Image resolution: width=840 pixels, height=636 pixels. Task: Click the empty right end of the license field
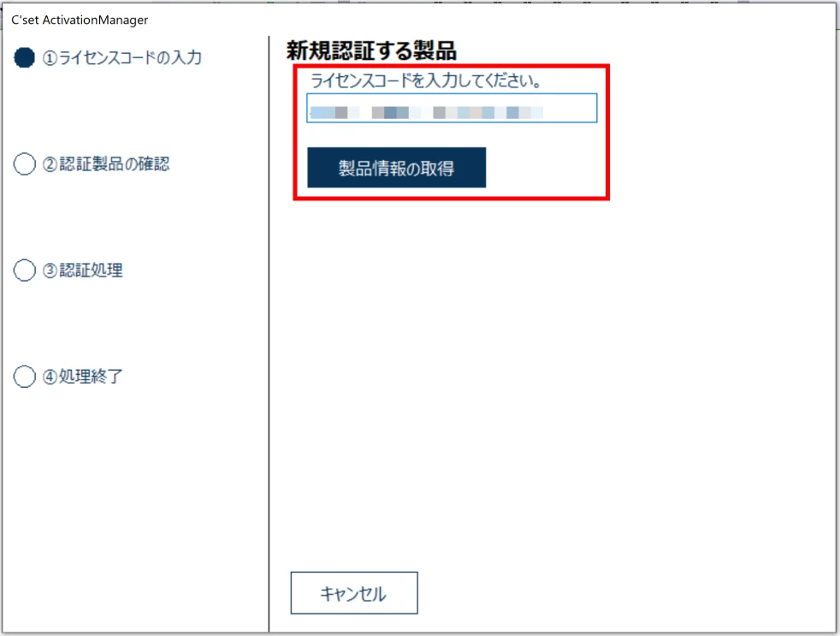point(573,109)
